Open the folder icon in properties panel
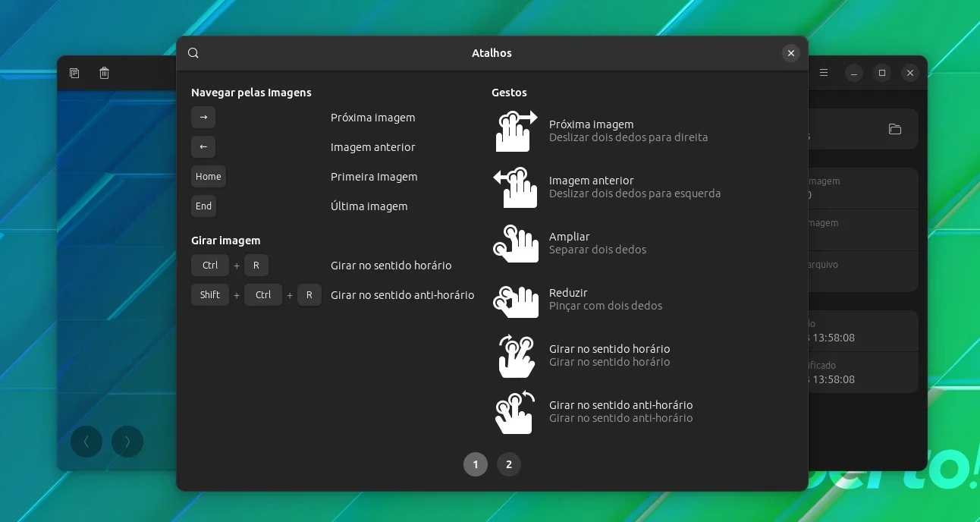Image resolution: width=980 pixels, height=522 pixels. pyautogui.click(x=895, y=129)
